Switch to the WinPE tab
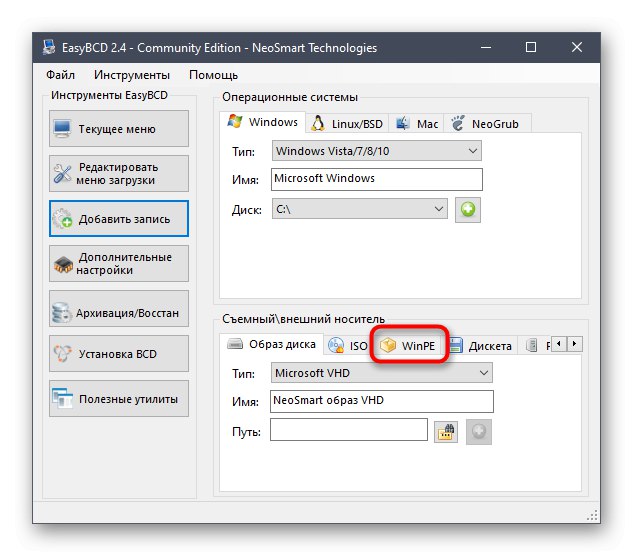The image size is (633, 556). [409, 346]
